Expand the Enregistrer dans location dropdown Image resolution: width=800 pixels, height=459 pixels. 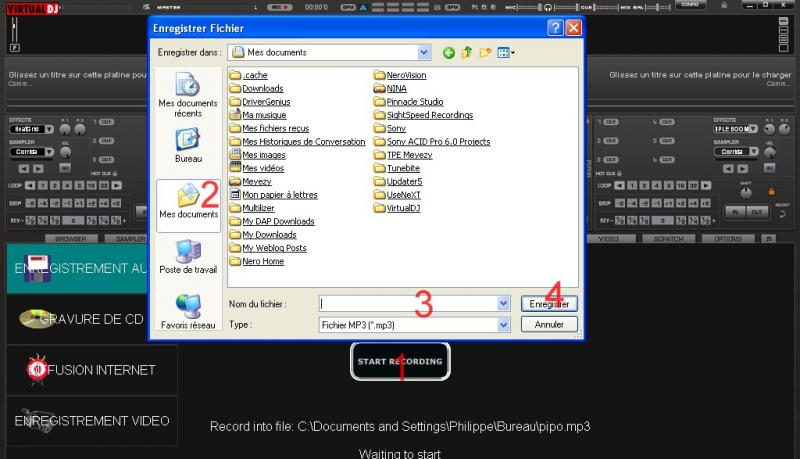423,52
